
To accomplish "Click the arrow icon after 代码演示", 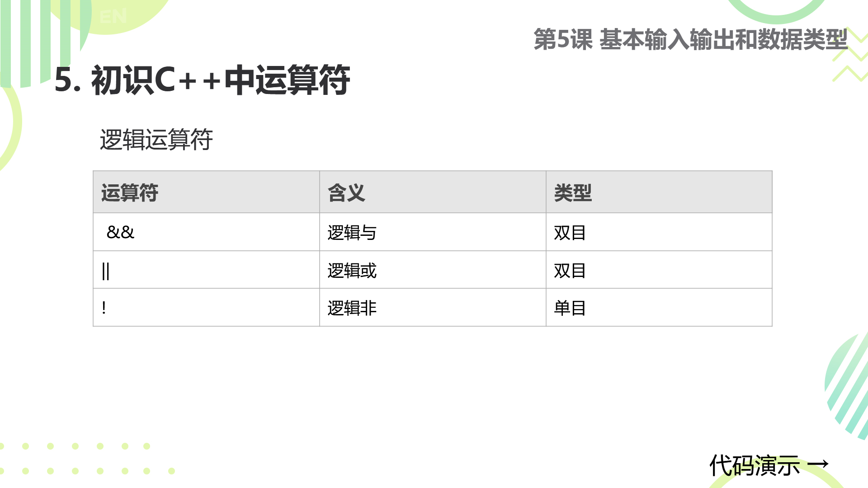I will (818, 464).
